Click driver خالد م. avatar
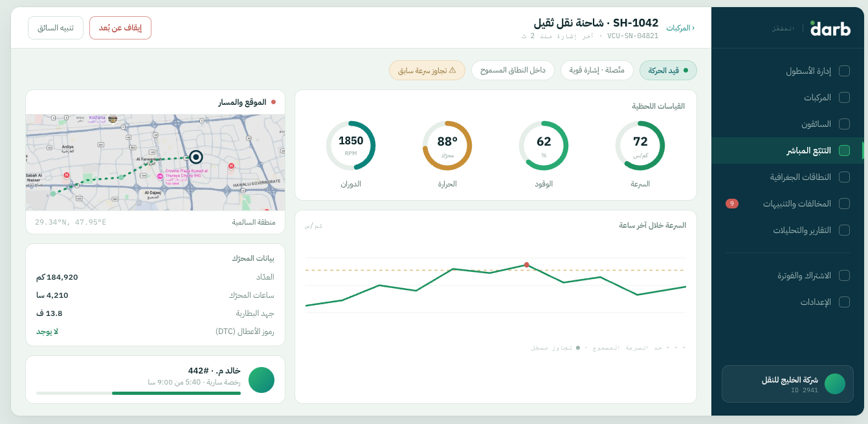 (262, 380)
